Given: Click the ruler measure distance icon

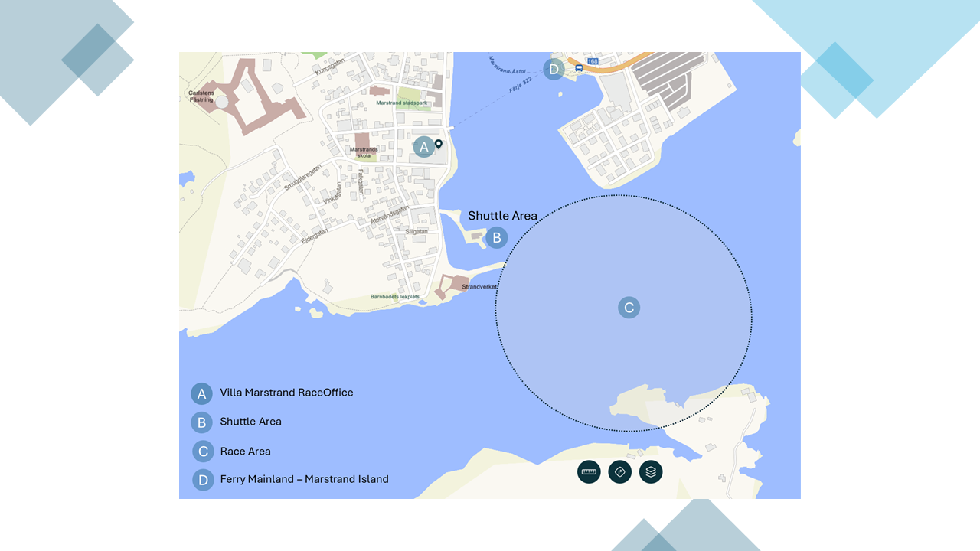Looking at the screenshot, I should point(589,471).
